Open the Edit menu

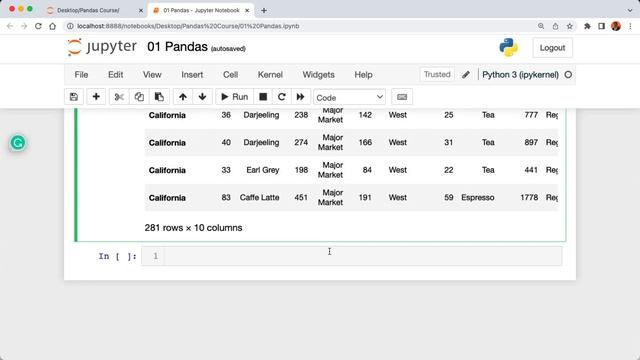[116, 75]
